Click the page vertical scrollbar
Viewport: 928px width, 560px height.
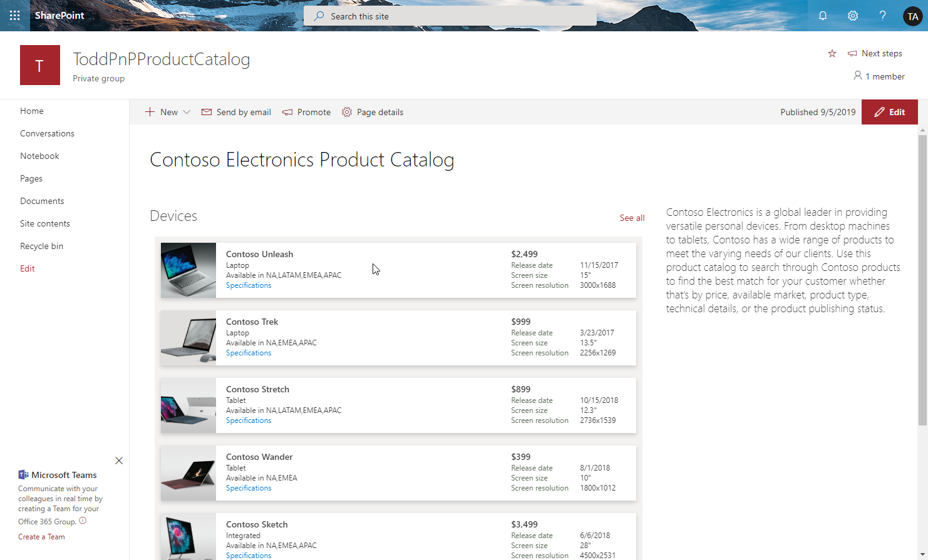coord(922,280)
